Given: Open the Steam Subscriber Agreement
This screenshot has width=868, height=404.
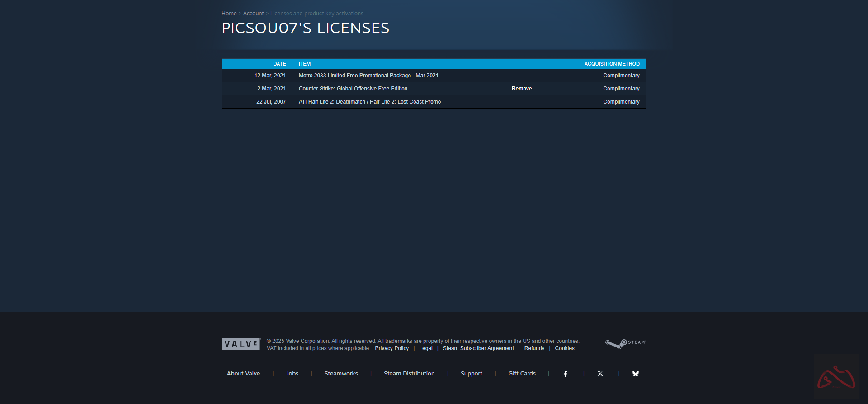Looking at the screenshot, I should click(x=478, y=348).
